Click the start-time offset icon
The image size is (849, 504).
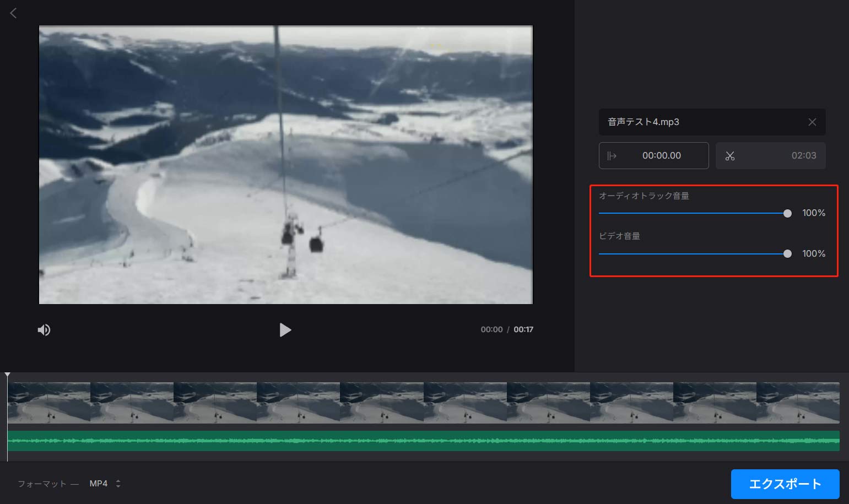point(613,155)
